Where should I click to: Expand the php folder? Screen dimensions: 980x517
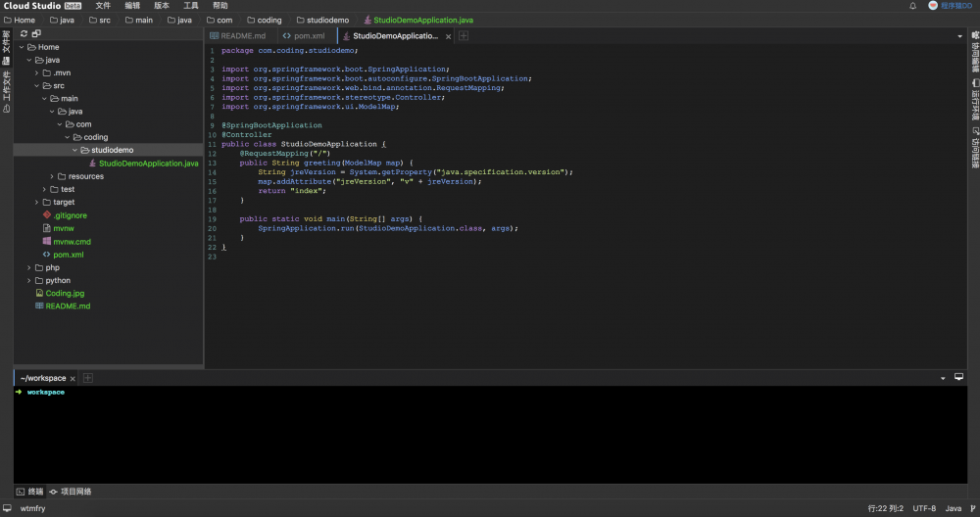coord(51,267)
